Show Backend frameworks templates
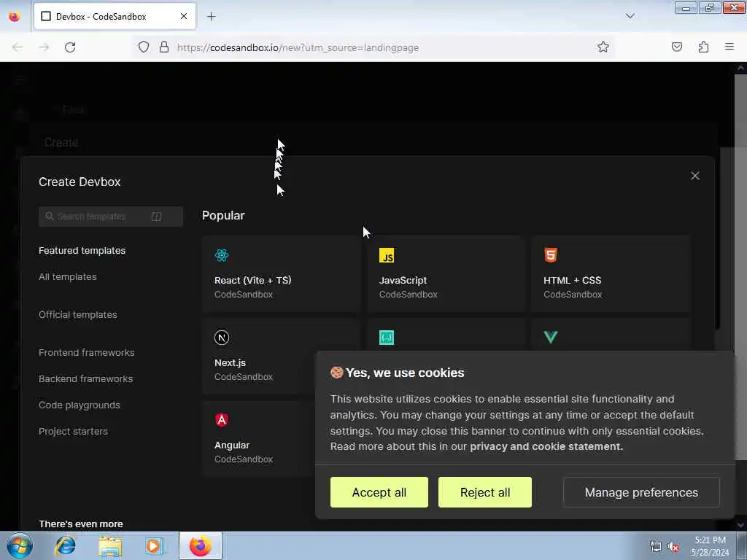This screenshot has height=560, width=747. [x=86, y=378]
